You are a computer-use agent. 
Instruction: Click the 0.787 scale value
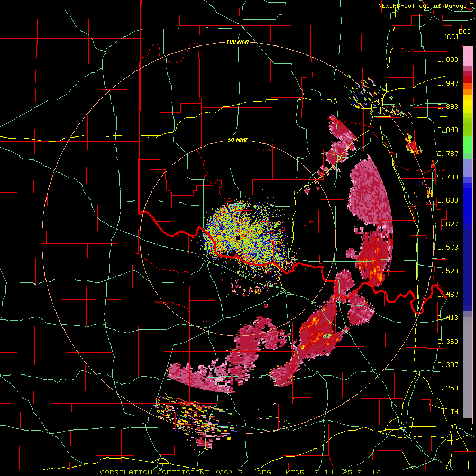448,153
